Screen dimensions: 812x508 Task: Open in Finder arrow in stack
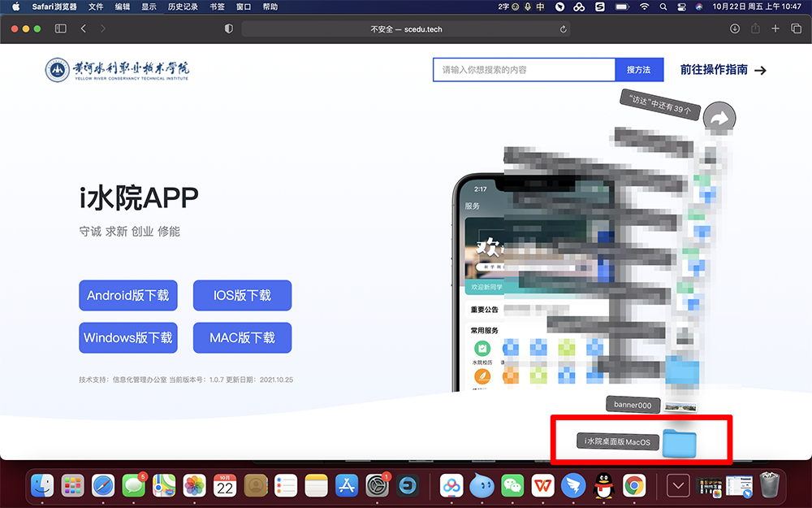tap(719, 119)
